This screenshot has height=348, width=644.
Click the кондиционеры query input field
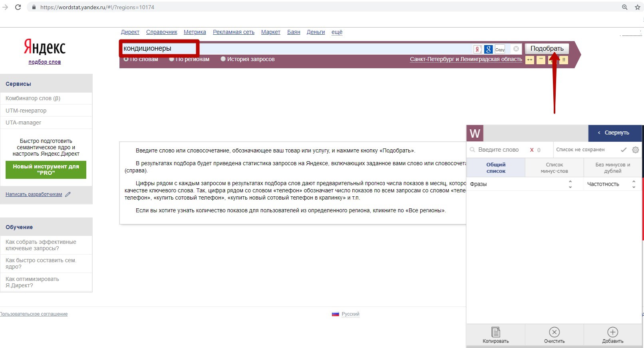click(296, 48)
